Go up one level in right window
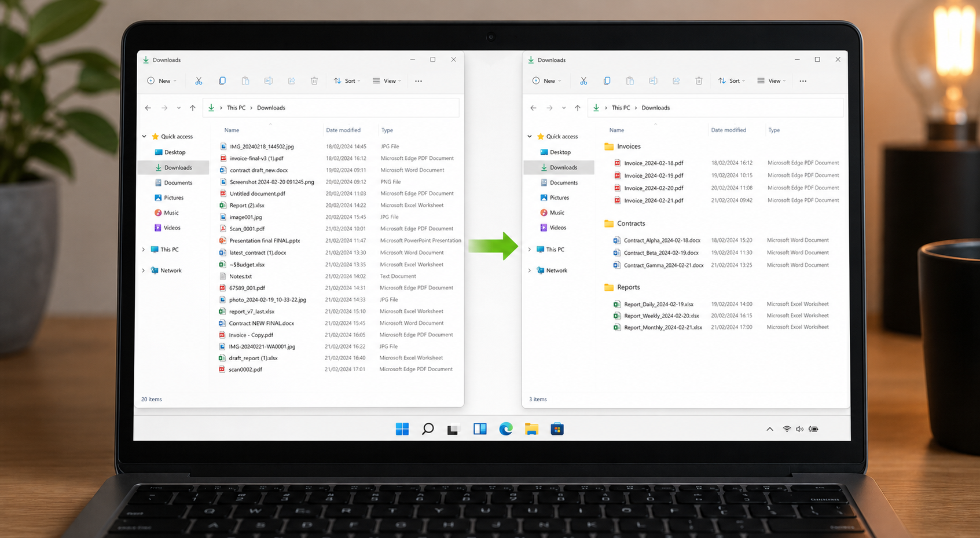Viewport: 980px width, 538px height. pyautogui.click(x=578, y=108)
